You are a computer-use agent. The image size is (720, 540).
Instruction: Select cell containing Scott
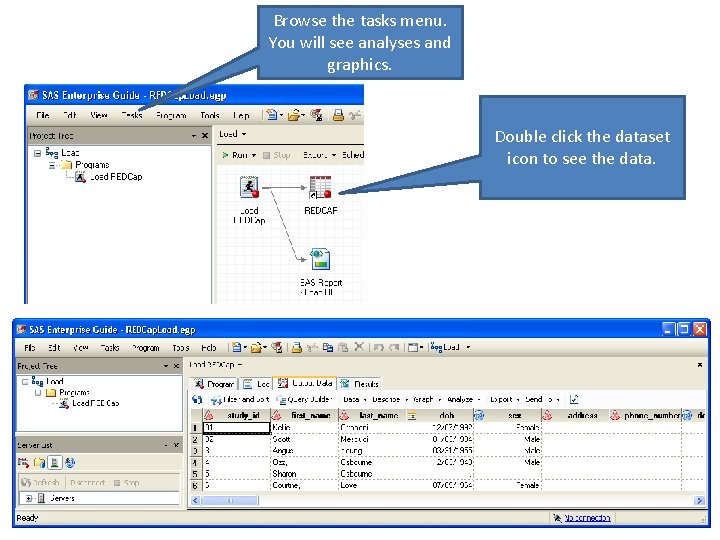(304, 439)
